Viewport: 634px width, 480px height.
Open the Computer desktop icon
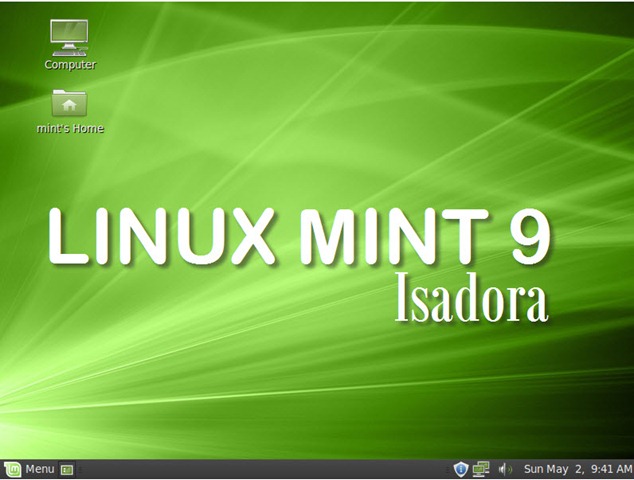69,37
